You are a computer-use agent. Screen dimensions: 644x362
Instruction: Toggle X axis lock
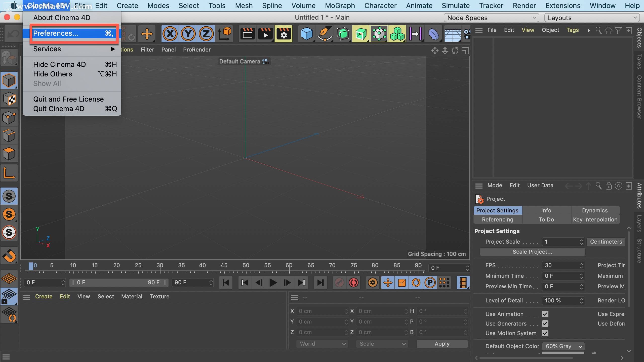coord(170,34)
